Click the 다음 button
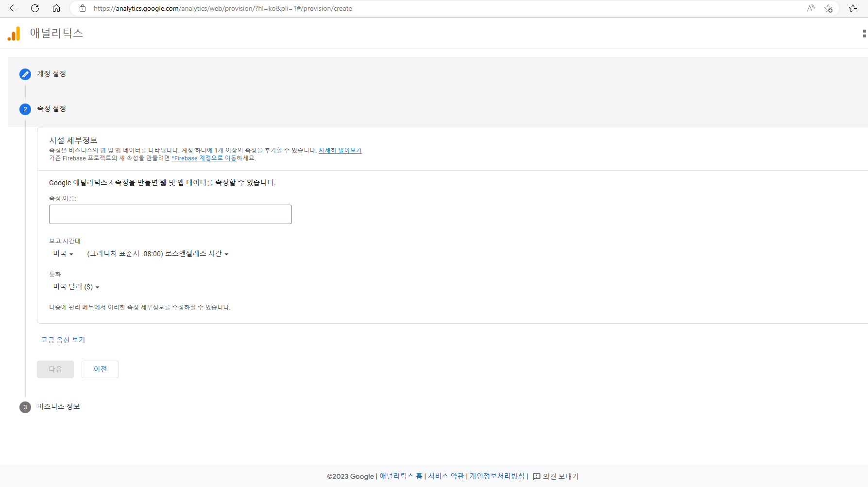This screenshot has height=487, width=868. [x=55, y=369]
